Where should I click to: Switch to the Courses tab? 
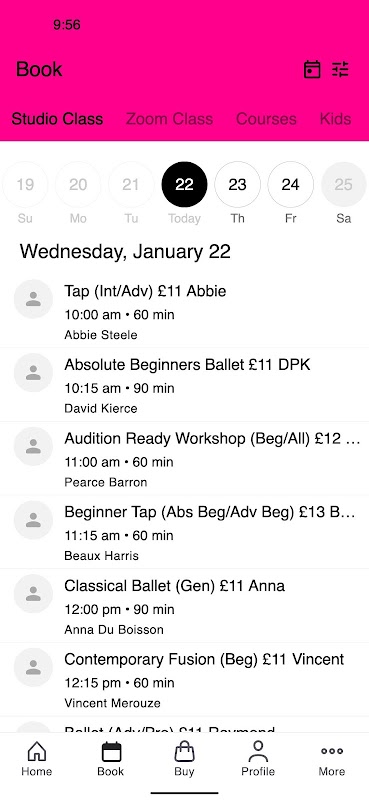coord(266,119)
